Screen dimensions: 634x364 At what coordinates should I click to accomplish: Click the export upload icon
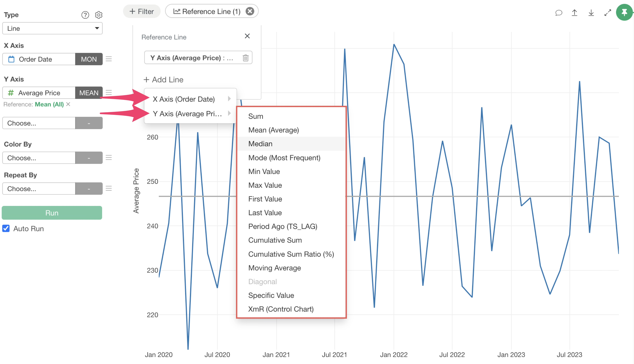574,12
